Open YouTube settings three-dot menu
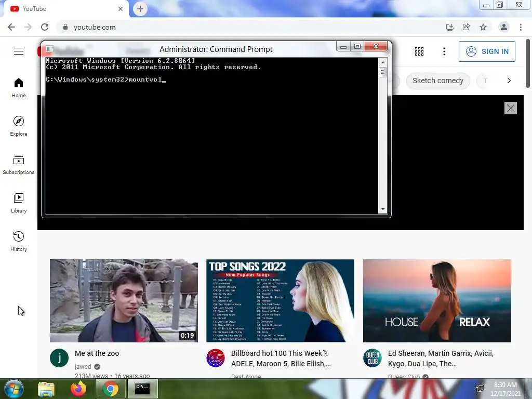The width and height of the screenshot is (532, 399). (x=444, y=51)
